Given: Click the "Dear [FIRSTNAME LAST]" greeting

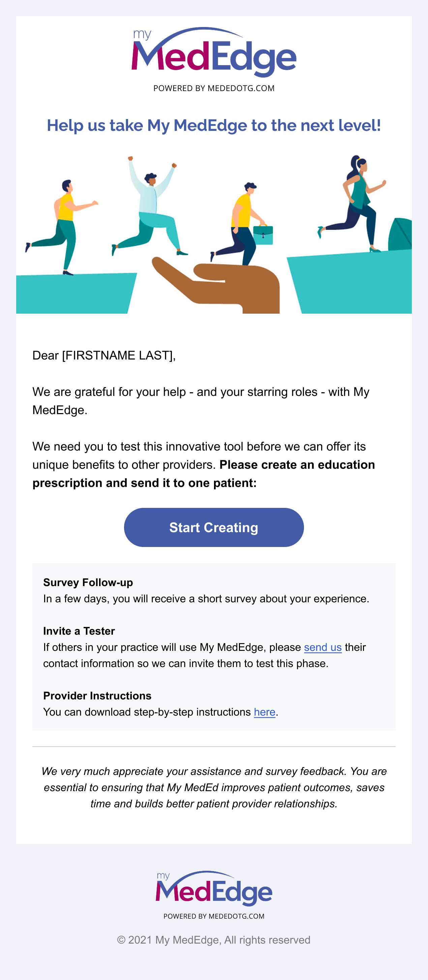Looking at the screenshot, I should 104,355.
